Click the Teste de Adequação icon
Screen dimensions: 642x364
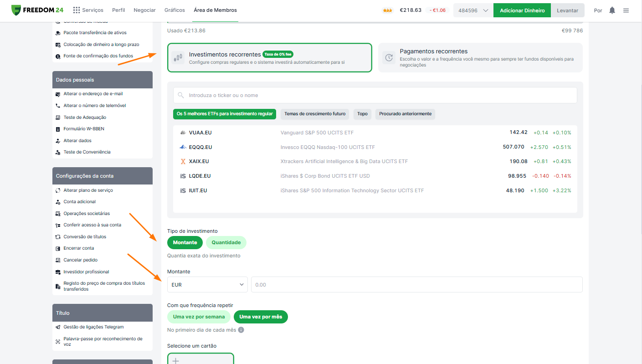58,118
